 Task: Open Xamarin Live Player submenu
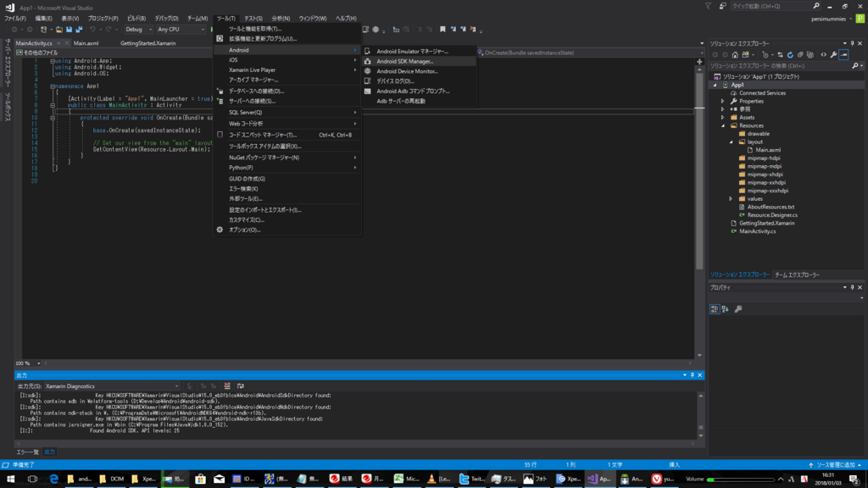coord(287,69)
